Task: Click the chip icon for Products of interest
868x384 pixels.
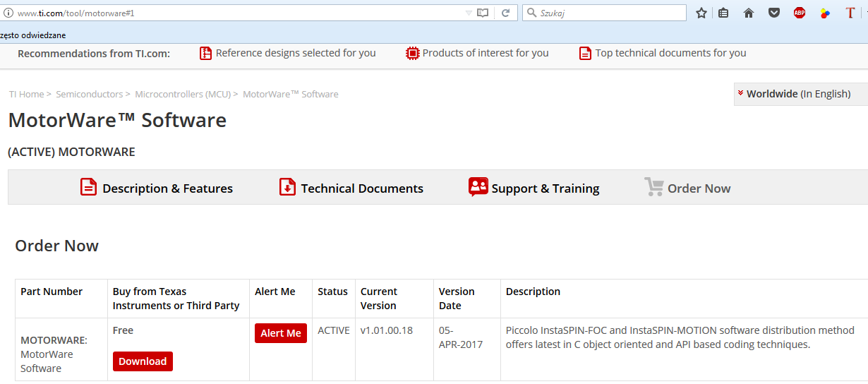Action: [x=413, y=53]
